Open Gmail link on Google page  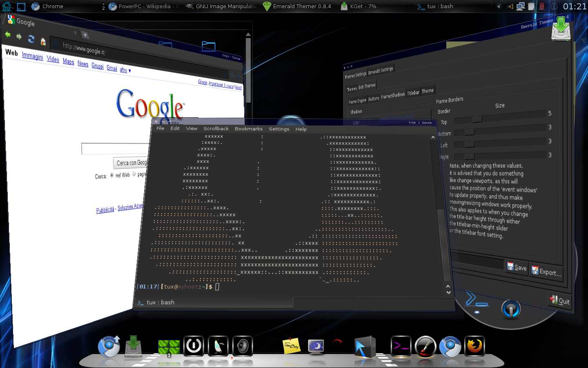[111, 68]
